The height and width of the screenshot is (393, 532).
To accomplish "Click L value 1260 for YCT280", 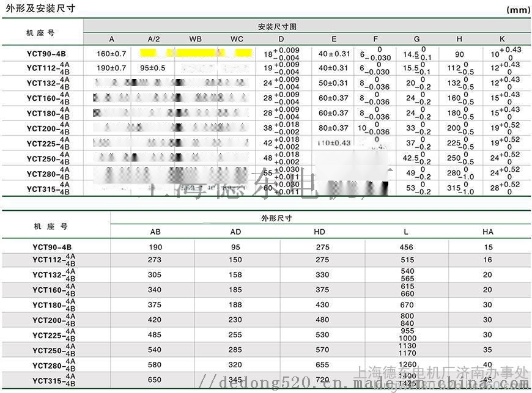I will tap(407, 364).
